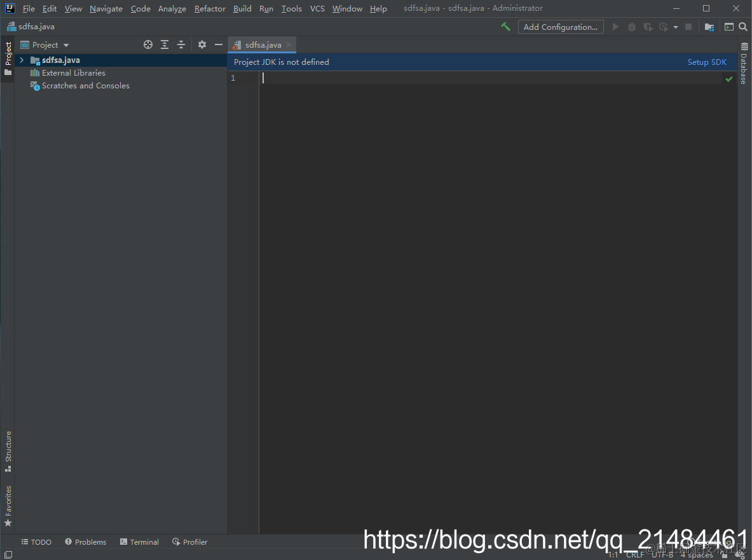Open the Project view dropdown
This screenshot has height=560, width=752.
44,45
